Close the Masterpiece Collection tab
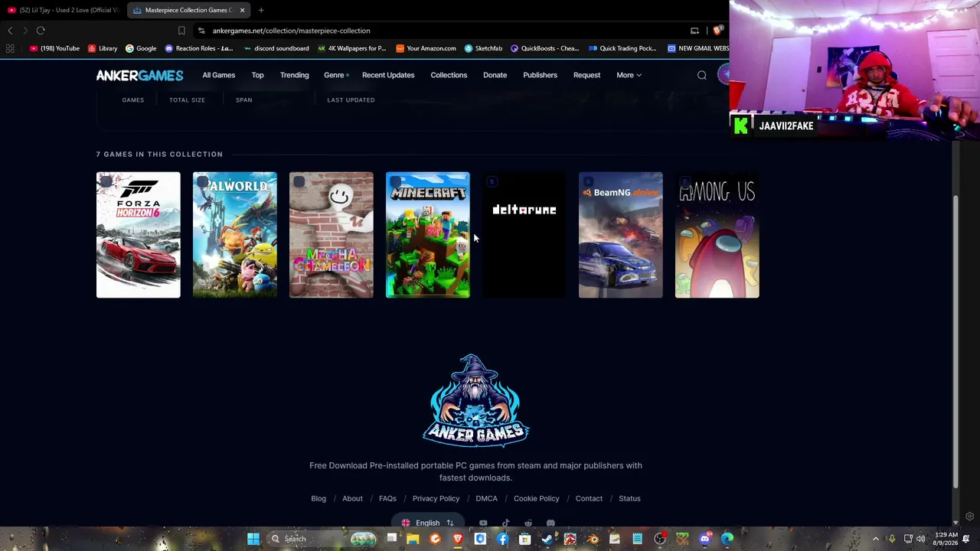This screenshot has width=980, height=551. (242, 10)
